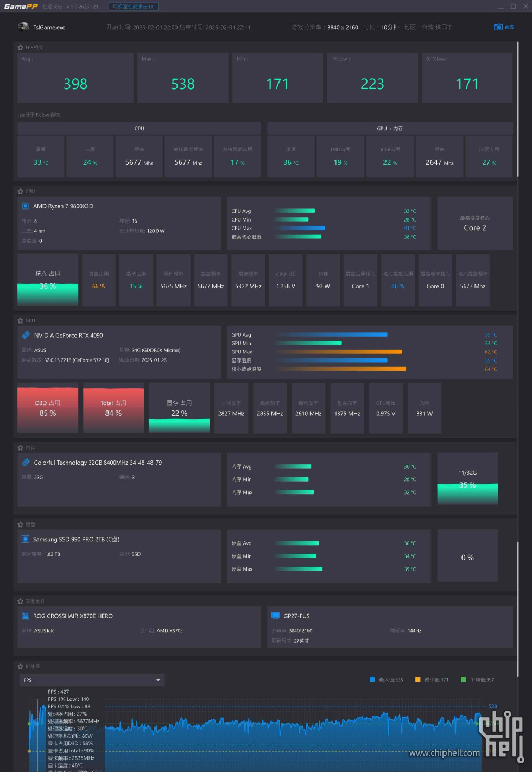Click the TslGame.exe game icon
532x772 pixels.
[23, 27]
